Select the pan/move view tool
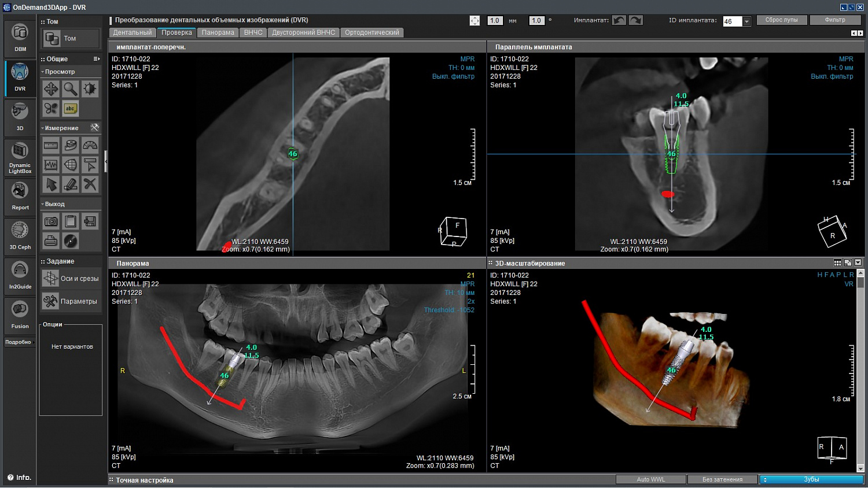The height and width of the screenshot is (488, 868). [x=51, y=88]
